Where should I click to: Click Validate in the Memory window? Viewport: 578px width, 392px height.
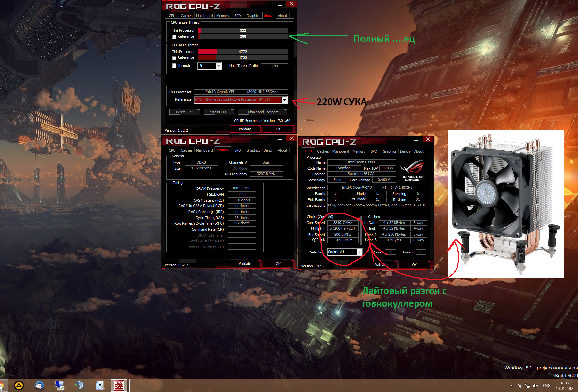[245, 264]
